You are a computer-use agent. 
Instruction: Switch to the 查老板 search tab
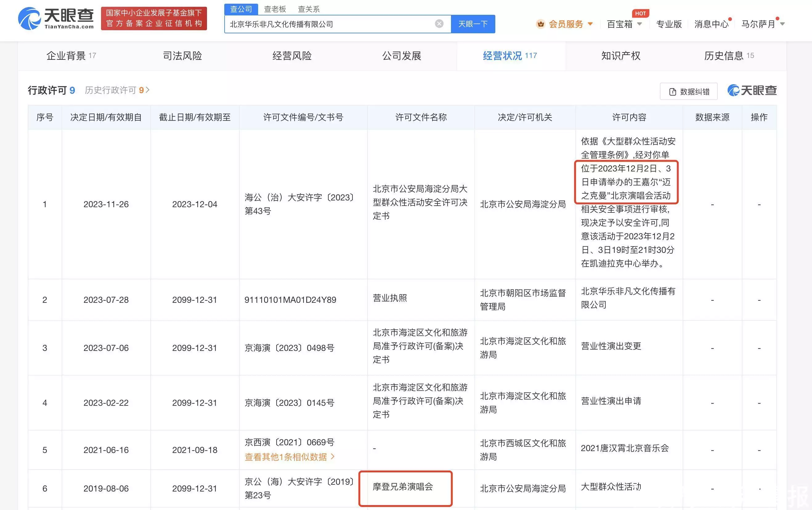[275, 9]
